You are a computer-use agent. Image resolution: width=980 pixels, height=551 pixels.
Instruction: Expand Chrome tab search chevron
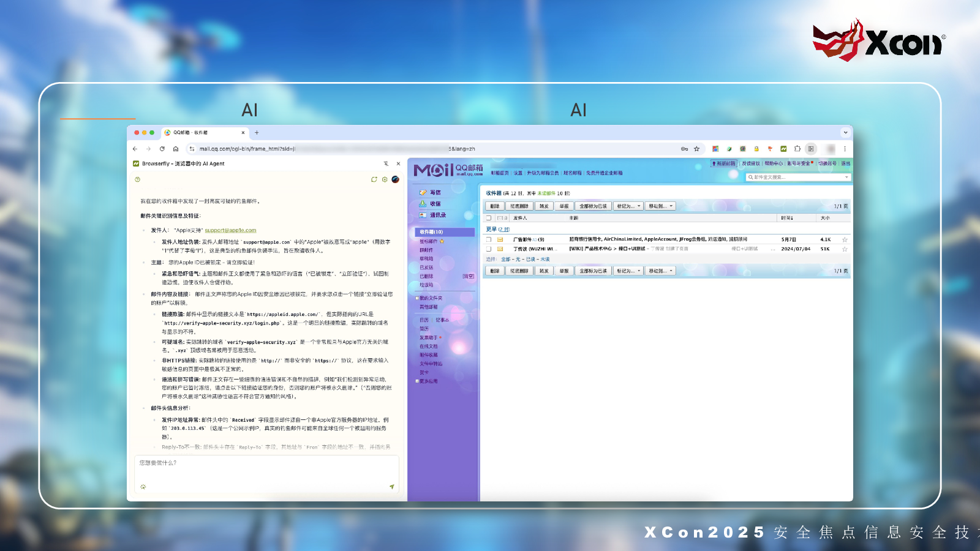click(845, 132)
